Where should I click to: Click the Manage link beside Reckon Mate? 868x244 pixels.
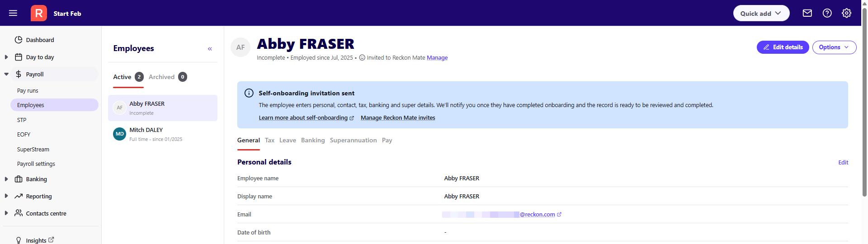(x=437, y=57)
